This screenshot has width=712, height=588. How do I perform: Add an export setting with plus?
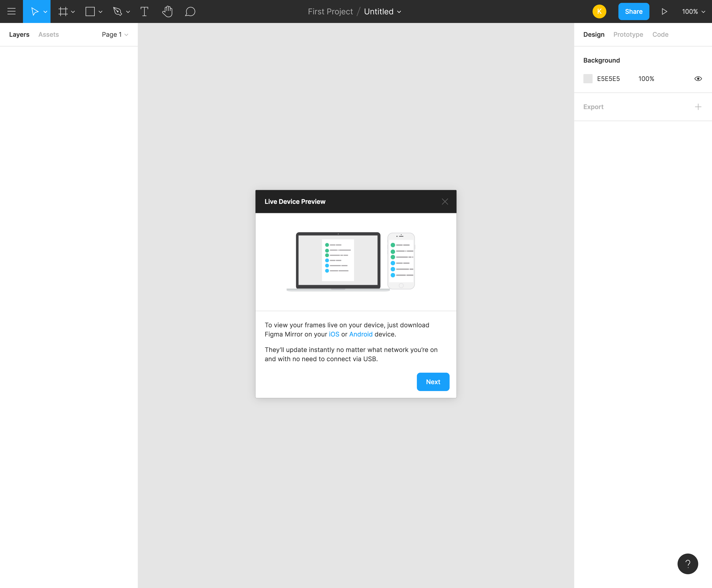click(x=698, y=107)
